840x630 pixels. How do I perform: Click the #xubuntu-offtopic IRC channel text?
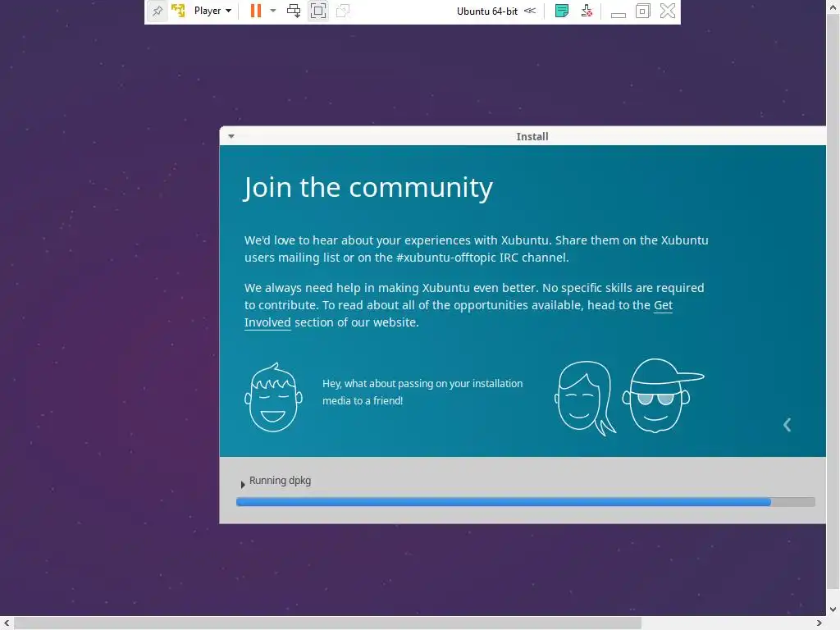click(482, 258)
